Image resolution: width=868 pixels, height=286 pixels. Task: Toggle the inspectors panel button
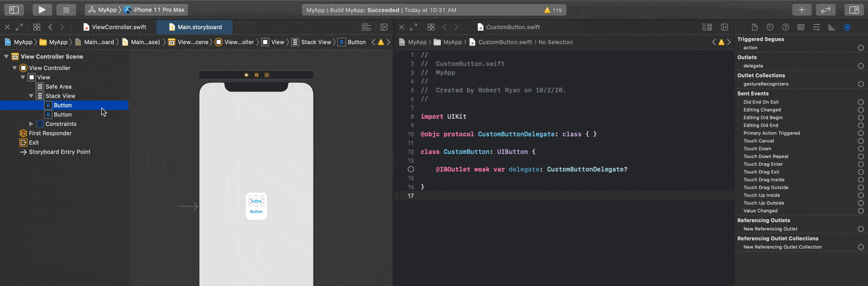coord(854,10)
